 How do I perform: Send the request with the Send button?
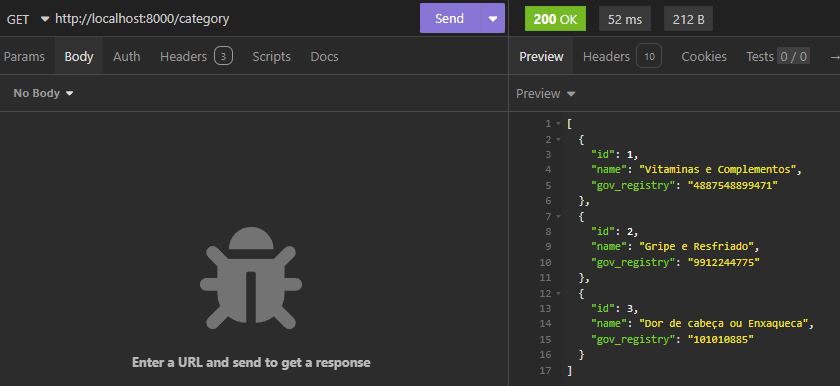coord(450,18)
